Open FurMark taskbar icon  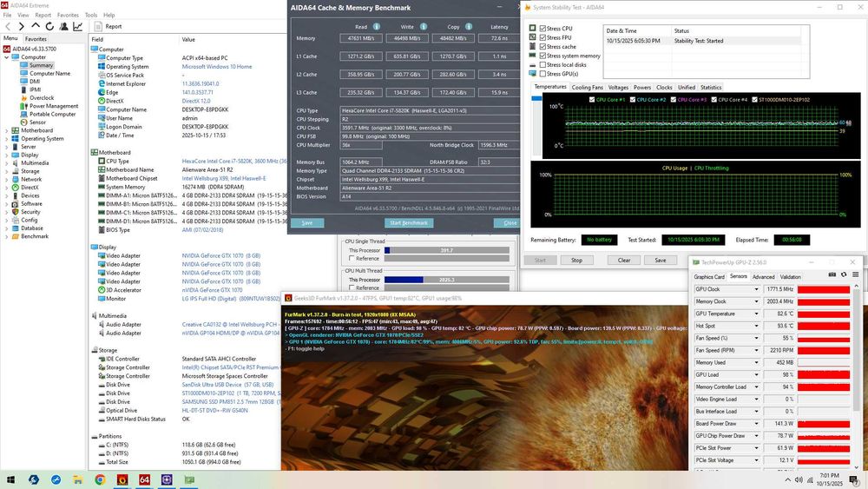pos(122,479)
